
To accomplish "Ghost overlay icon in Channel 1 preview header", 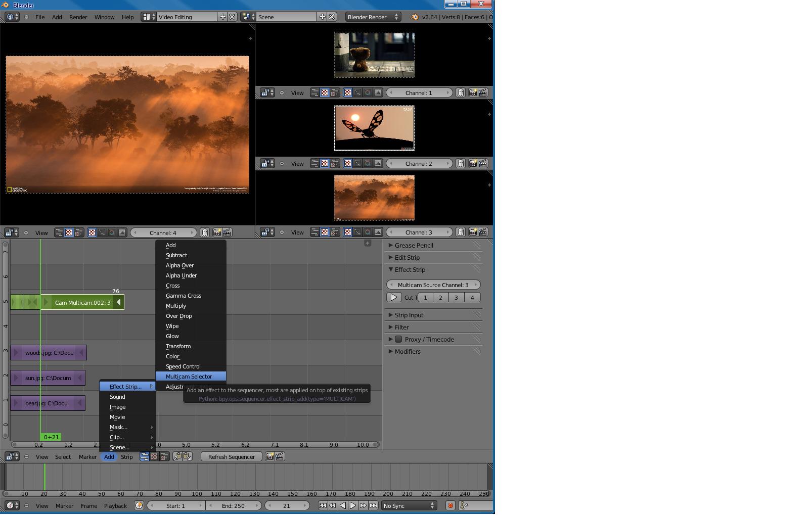I will tap(461, 93).
